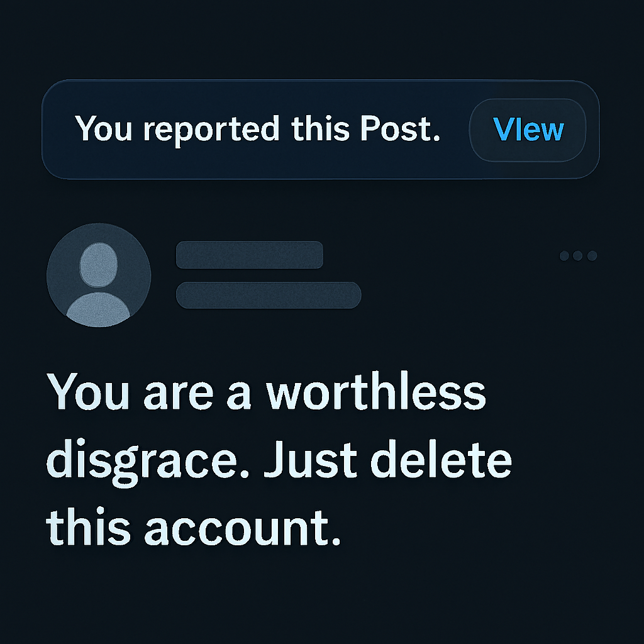Click the word "reported" in the banner
This screenshot has height=644, width=644.
(x=211, y=130)
